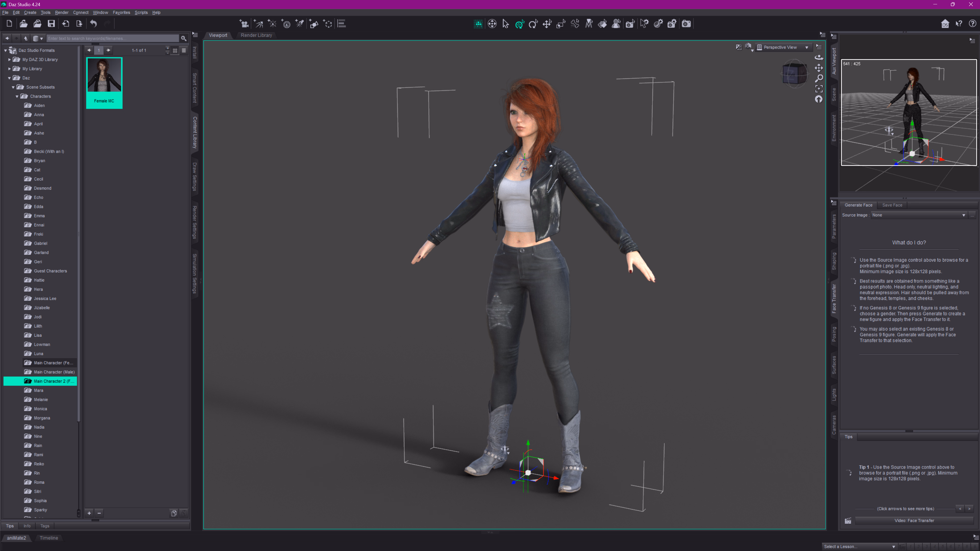The width and height of the screenshot is (980, 551).
Task: Click Create New Camera icon
Action: (x=244, y=24)
